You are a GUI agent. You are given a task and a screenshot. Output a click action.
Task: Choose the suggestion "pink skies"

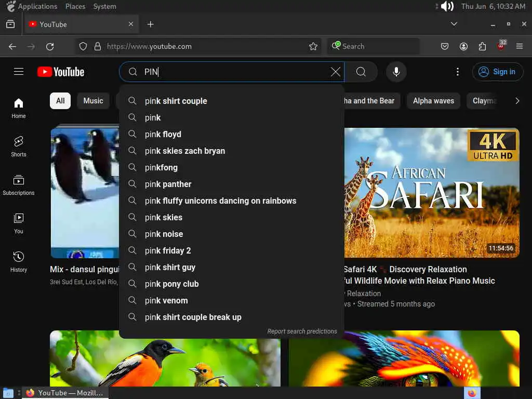231,217
